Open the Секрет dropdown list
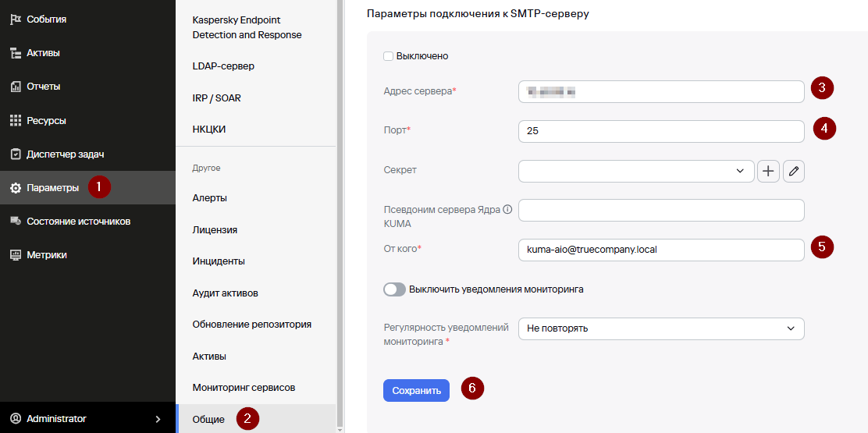 coord(636,172)
